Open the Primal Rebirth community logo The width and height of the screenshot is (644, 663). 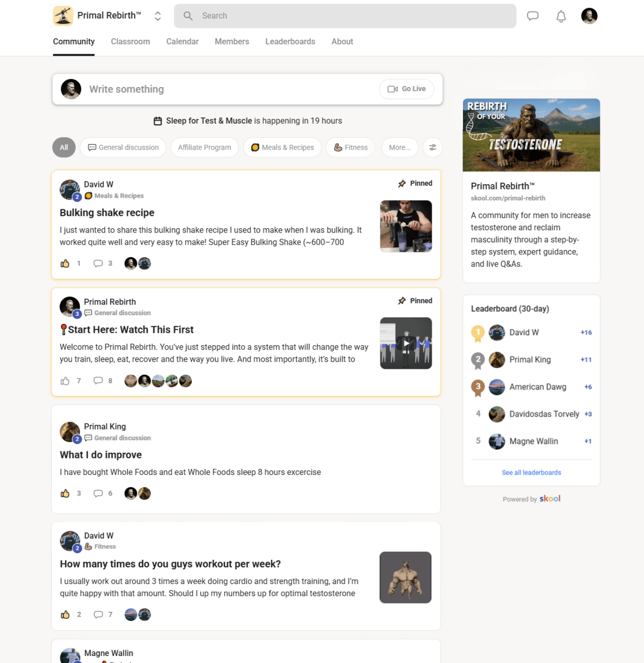click(x=63, y=16)
